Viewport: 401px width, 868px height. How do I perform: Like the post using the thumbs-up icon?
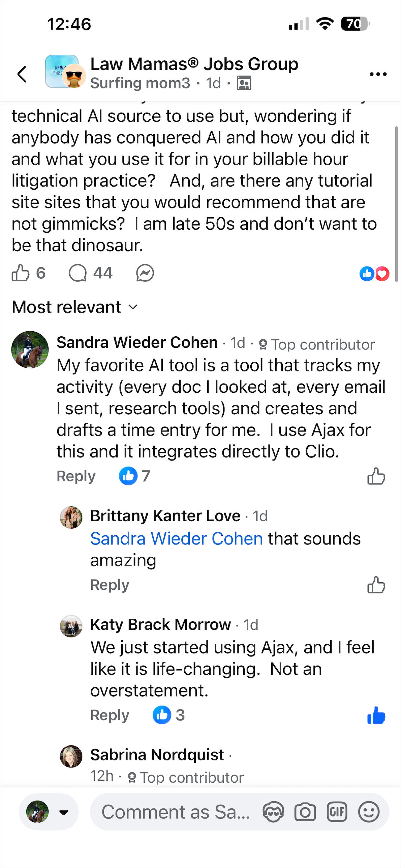pyautogui.click(x=21, y=273)
